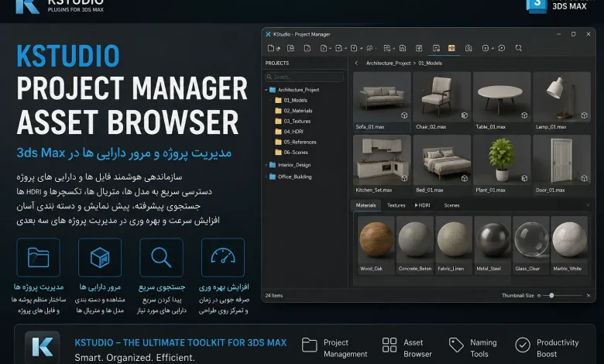
Task: Click the tag icon beside Naming Tools
Action: 456,345
